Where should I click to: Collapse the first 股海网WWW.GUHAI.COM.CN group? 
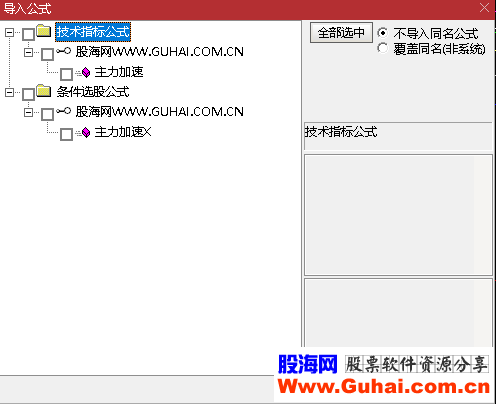28,53
